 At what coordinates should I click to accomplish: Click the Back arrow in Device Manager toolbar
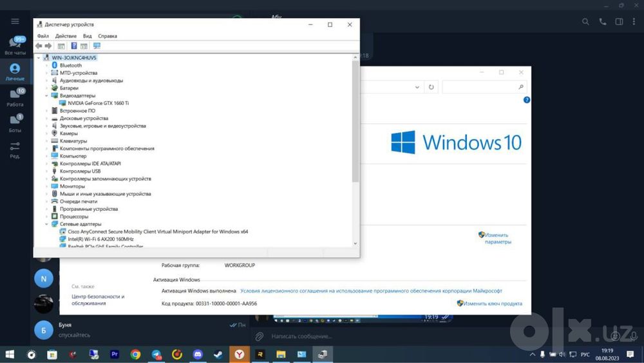[x=39, y=46]
